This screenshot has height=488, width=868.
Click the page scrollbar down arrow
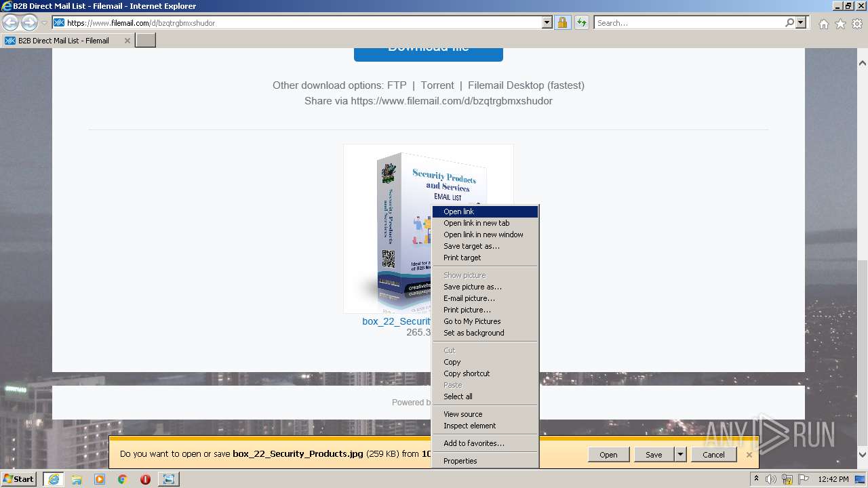pyautogui.click(x=863, y=455)
